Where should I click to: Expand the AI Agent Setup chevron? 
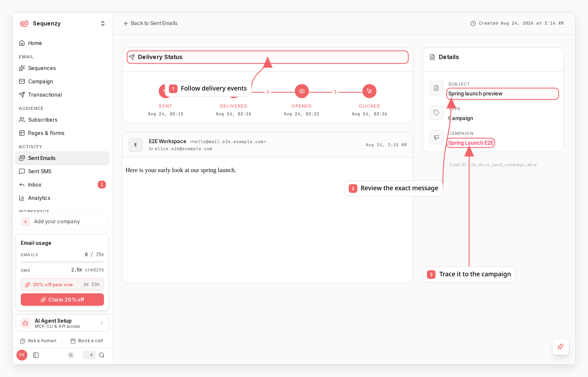[x=101, y=323]
